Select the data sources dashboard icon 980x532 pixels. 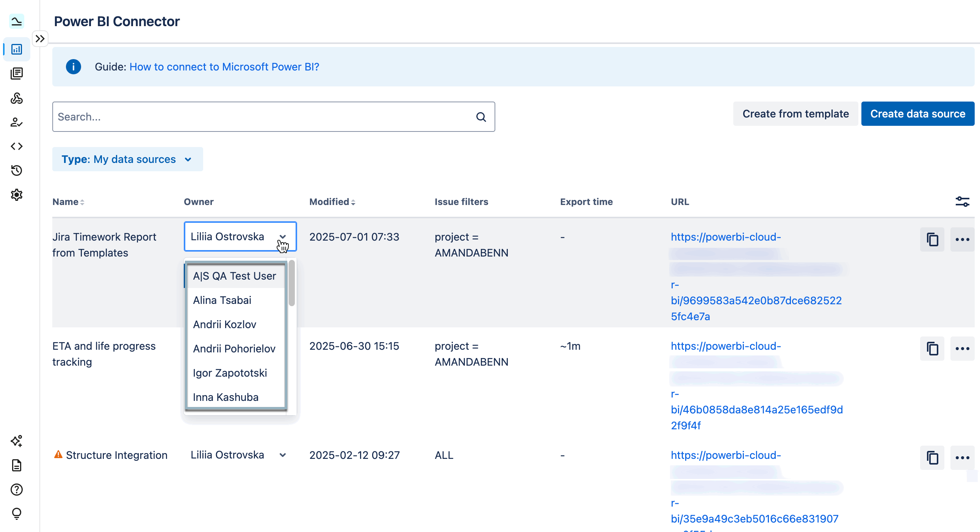point(17,49)
